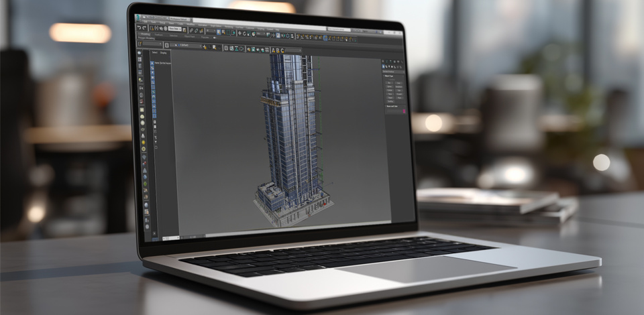644x315 pixels.
Task: Click the Redo arrow icon
Action: [144, 28]
